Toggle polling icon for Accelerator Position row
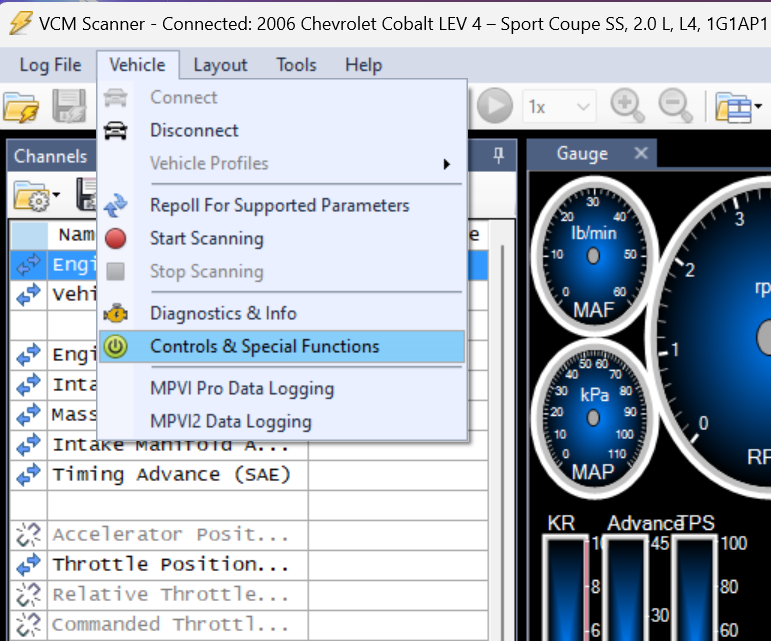Image resolution: width=771 pixels, height=641 pixels. tap(29, 534)
